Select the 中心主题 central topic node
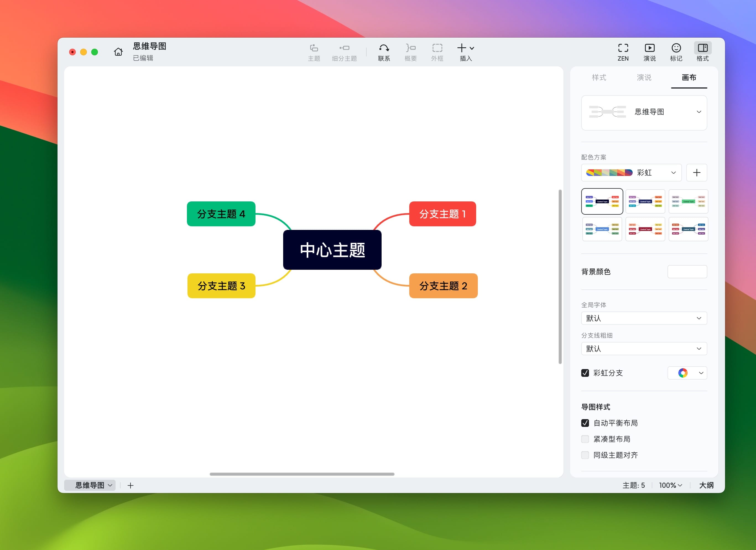 (332, 250)
